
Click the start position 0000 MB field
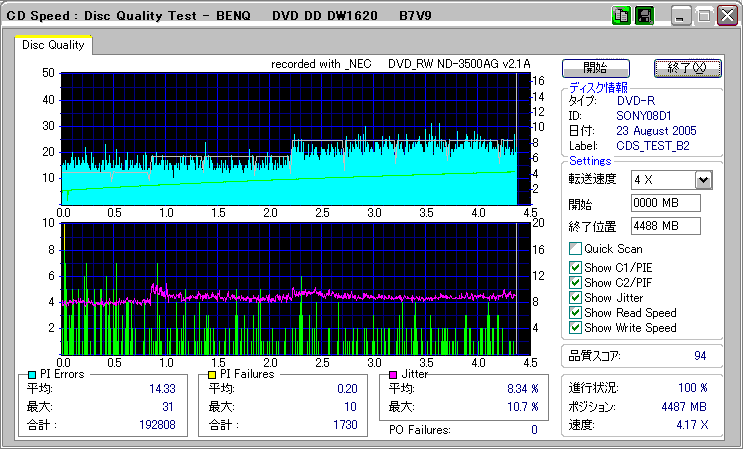coord(665,203)
